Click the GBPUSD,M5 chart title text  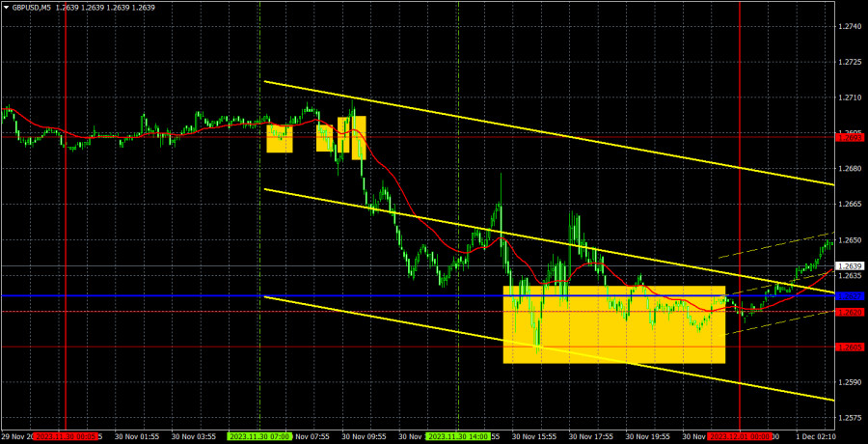tap(32, 8)
